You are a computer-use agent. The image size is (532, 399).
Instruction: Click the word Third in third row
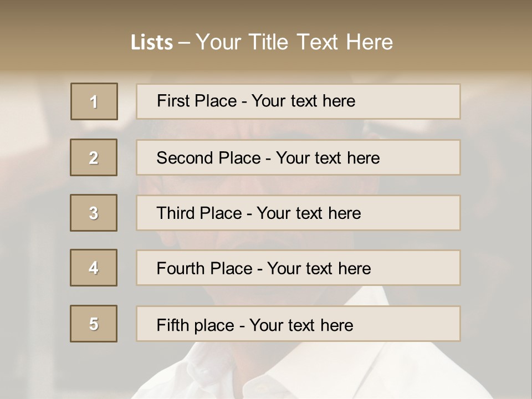coord(175,213)
